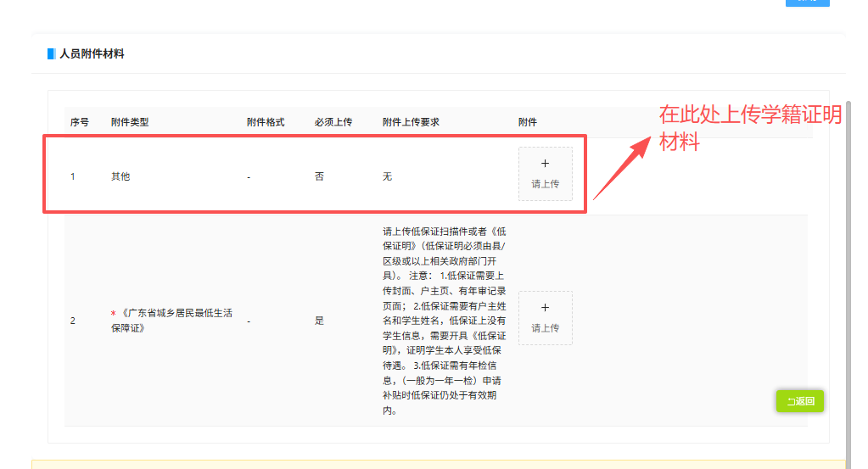
Task: Select the 无 upload requirement cell
Action: [x=387, y=176]
